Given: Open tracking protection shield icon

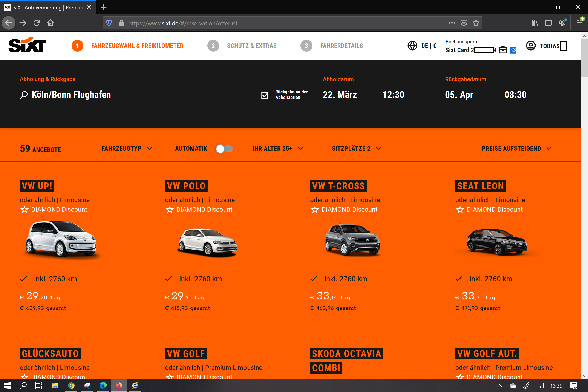Looking at the screenshot, I should coord(109,23).
